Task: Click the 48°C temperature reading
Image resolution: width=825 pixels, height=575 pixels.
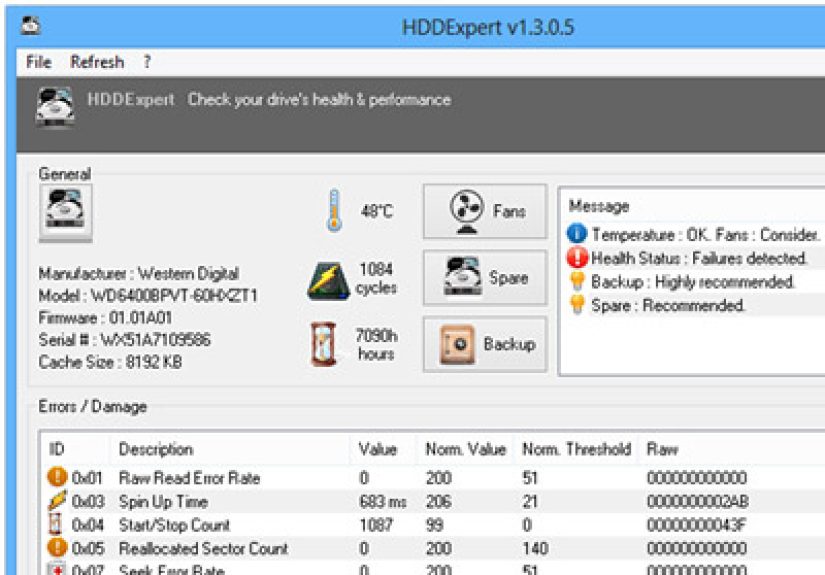Action: pos(377,211)
